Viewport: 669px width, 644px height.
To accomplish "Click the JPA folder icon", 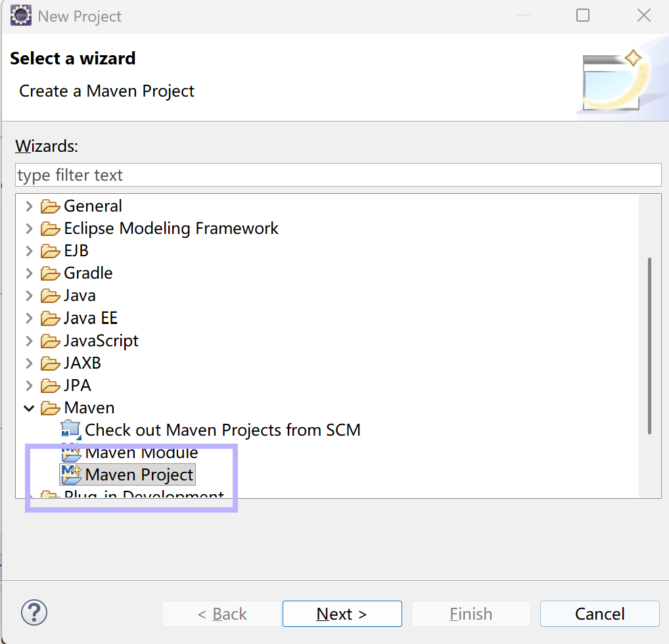I will click(50, 386).
